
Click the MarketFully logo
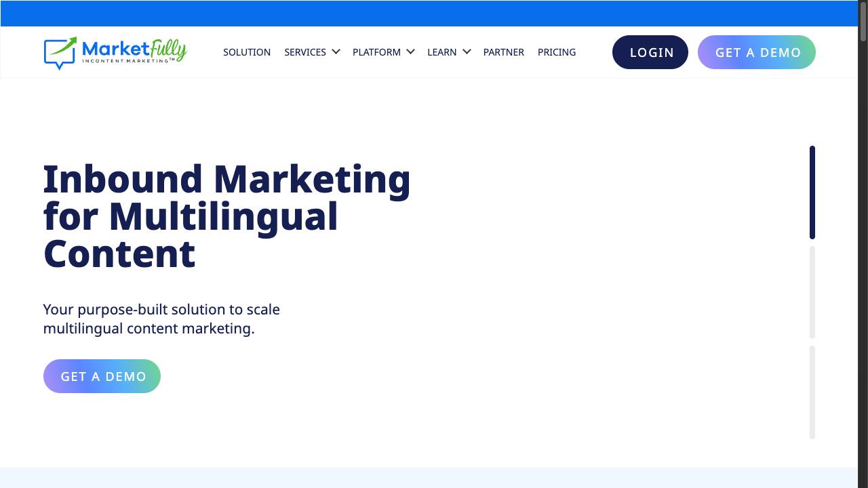point(115,53)
